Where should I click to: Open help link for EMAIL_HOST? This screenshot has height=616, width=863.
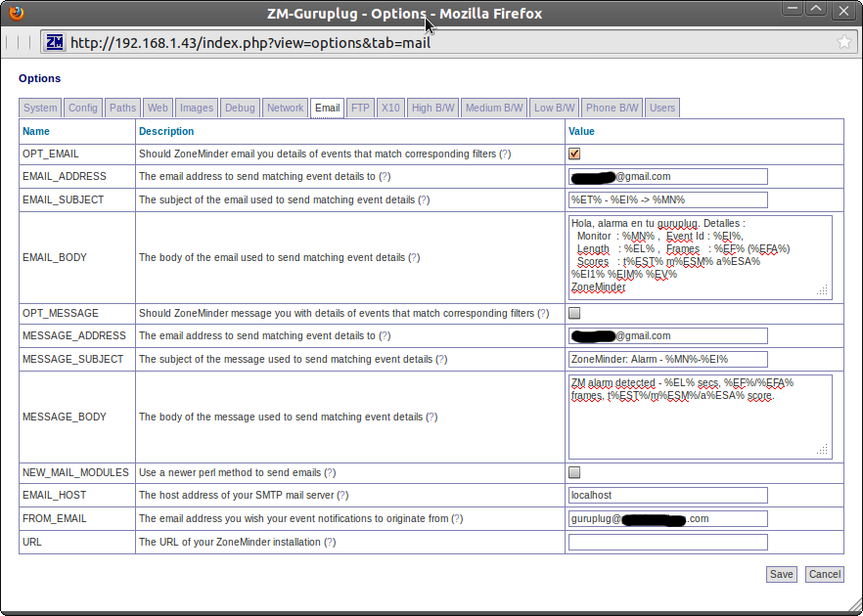pos(342,495)
